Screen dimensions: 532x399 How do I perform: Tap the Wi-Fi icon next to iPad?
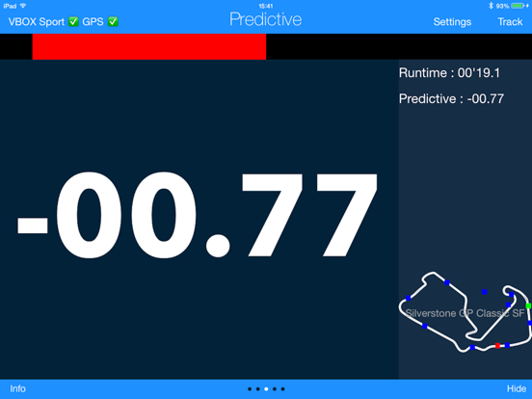click(x=23, y=6)
